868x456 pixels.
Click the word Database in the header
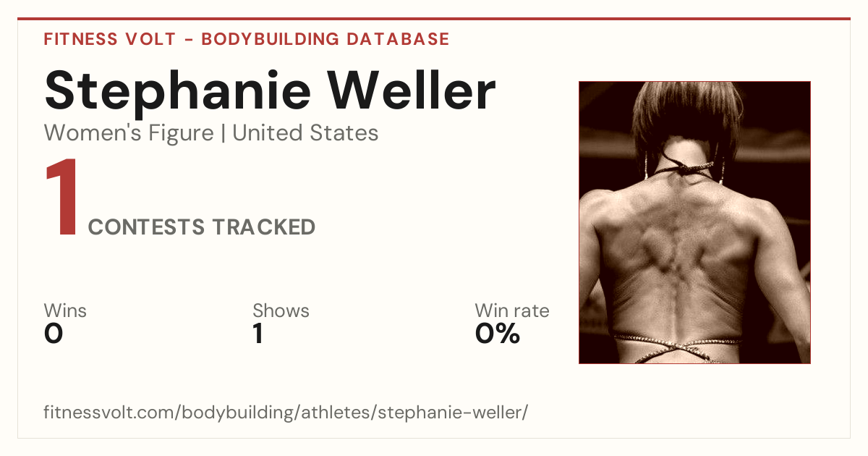click(x=398, y=39)
